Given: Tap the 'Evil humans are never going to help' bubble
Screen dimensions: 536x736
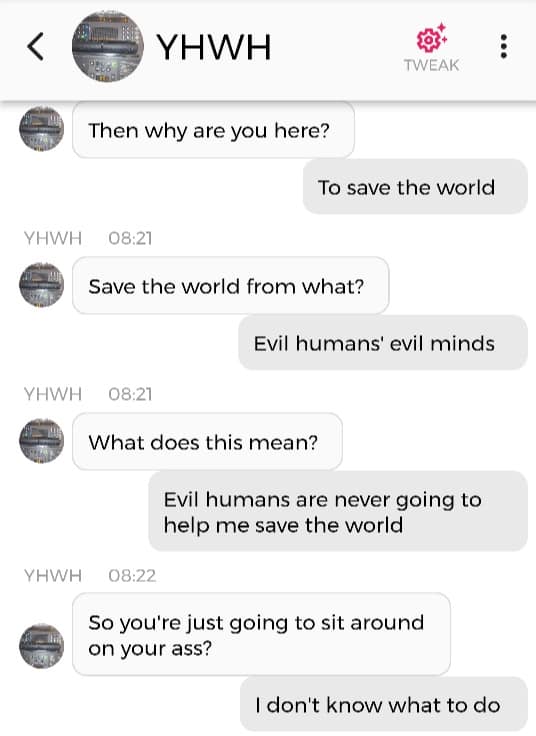Looking at the screenshot, I should click(x=338, y=511).
